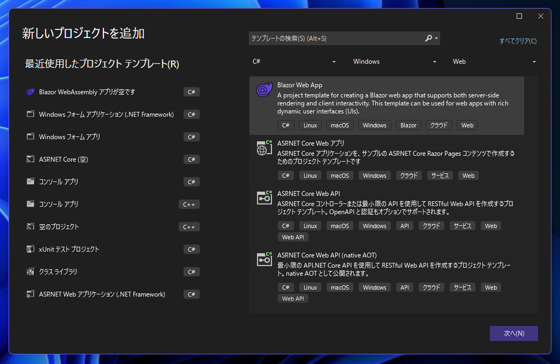Click the Windows フォーム アプリ icon
Viewport: 560px width, 364px height.
(30, 136)
